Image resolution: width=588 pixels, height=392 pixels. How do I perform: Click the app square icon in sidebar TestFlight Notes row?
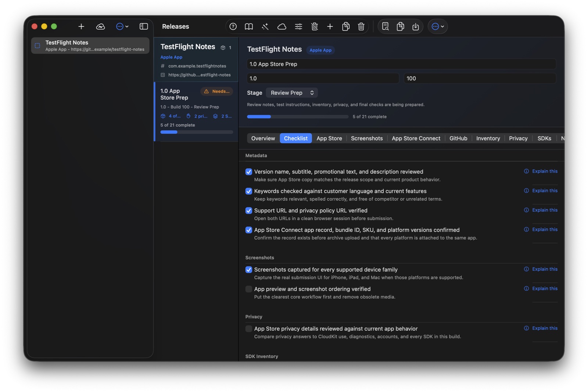(x=37, y=46)
